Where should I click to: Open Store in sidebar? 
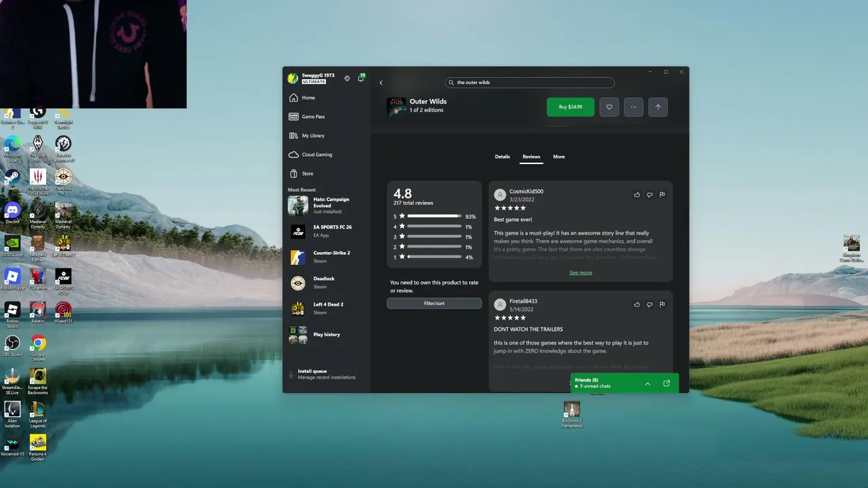tap(327, 174)
